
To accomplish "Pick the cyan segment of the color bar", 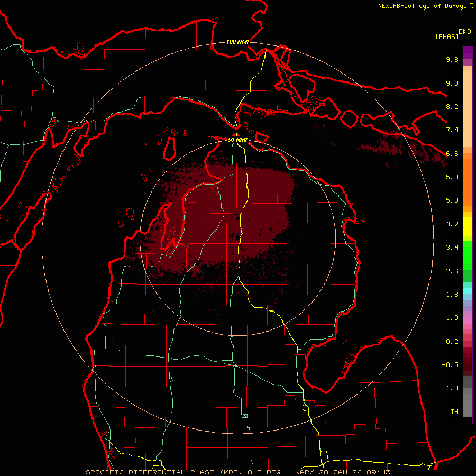I will pyautogui.click(x=467, y=291).
